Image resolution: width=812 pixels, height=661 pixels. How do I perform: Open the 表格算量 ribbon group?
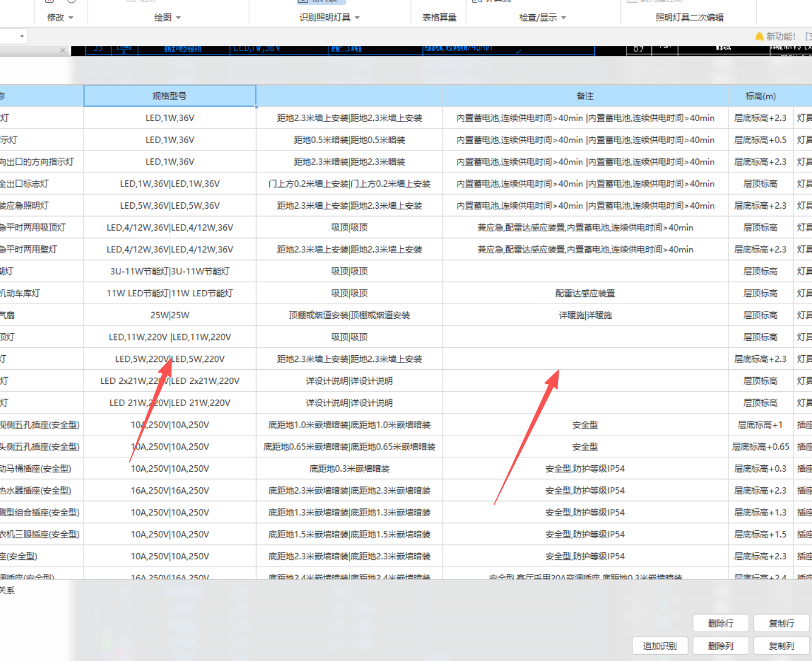(x=439, y=18)
